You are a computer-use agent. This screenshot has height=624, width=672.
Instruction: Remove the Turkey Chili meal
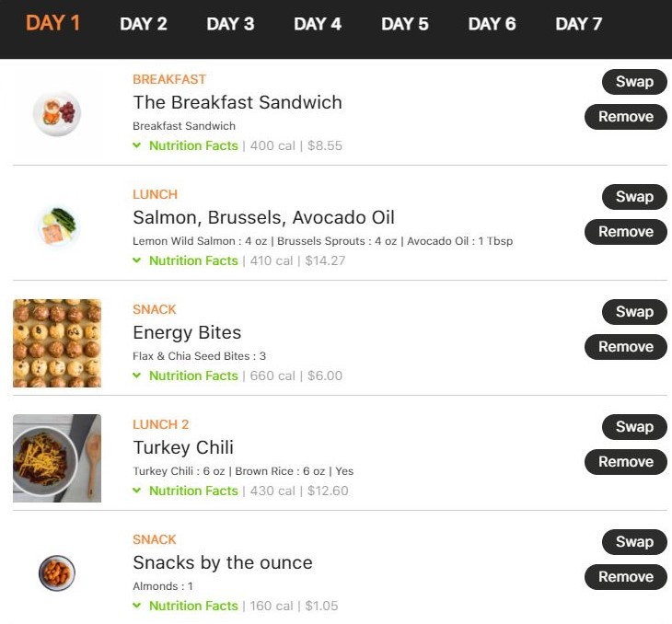pyautogui.click(x=626, y=462)
